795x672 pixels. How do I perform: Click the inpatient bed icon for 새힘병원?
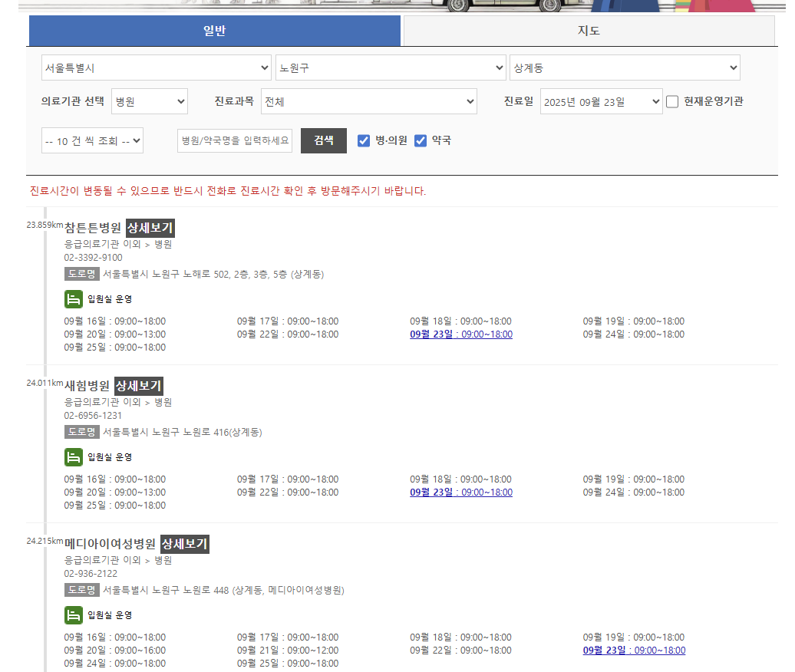tap(74, 456)
